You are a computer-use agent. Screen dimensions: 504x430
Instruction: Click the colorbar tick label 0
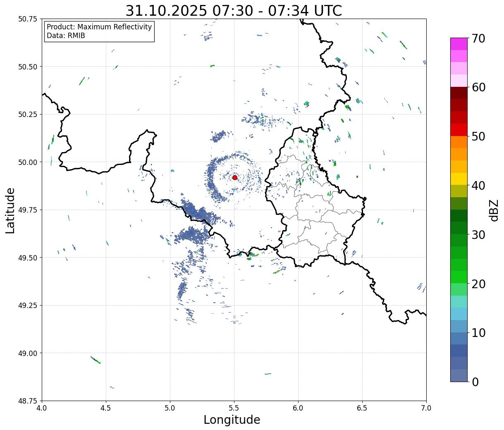point(475,382)
